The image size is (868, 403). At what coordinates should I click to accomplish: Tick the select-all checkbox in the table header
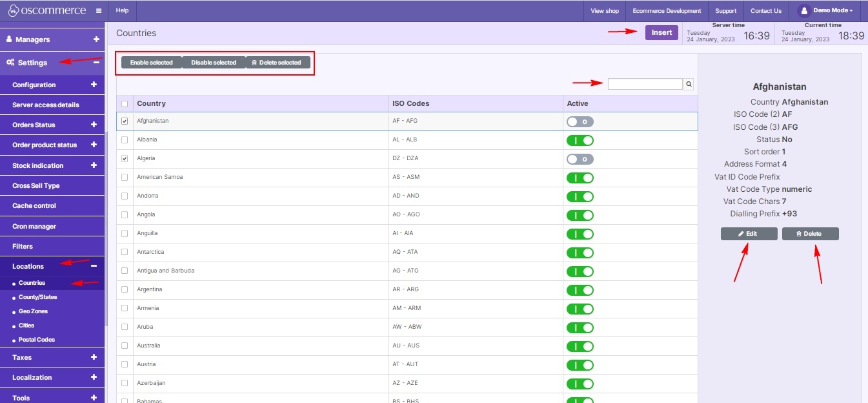click(125, 103)
